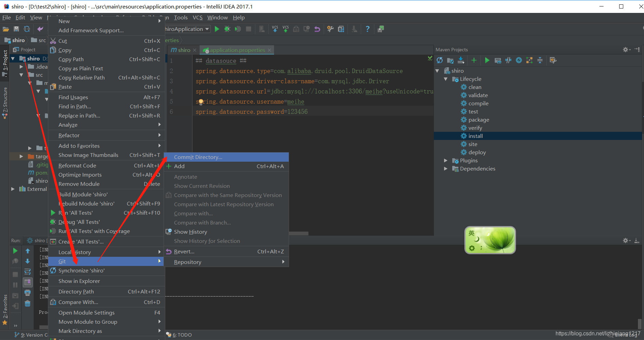Clear all Run console output with trash icon
The width and height of the screenshot is (644, 340).
click(28, 303)
